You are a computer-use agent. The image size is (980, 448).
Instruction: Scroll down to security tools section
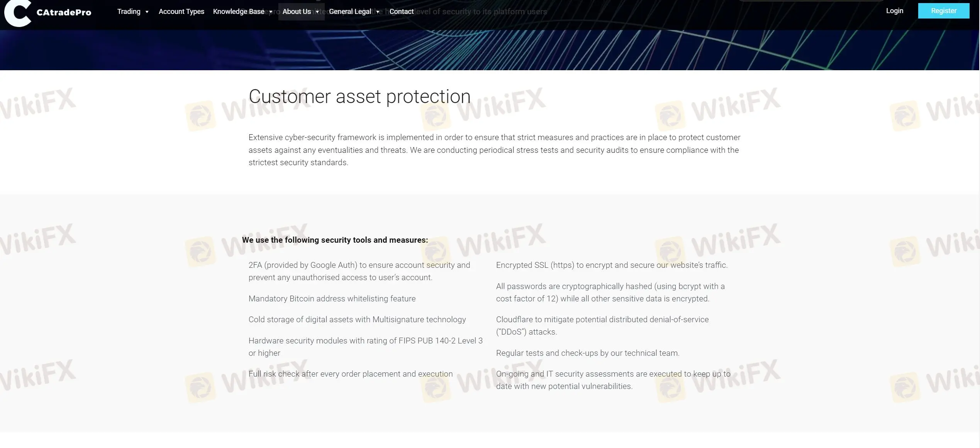(335, 240)
